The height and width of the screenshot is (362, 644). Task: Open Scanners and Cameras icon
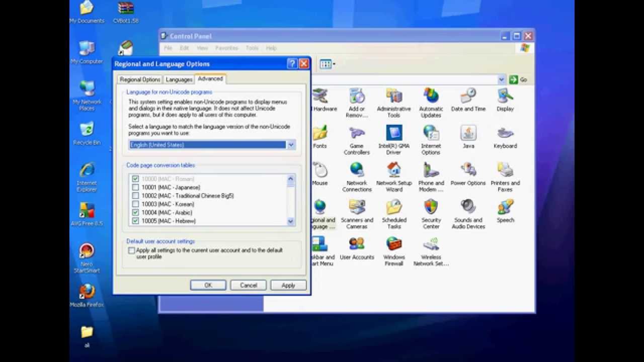point(357,214)
